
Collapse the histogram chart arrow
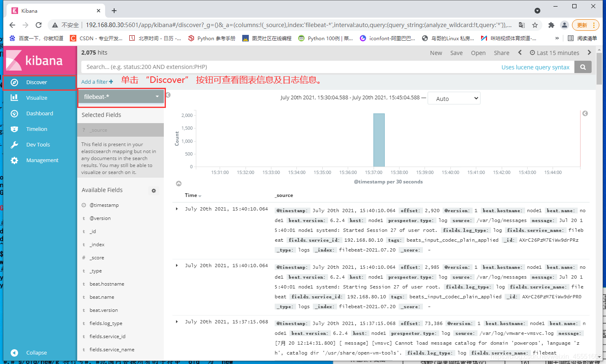pos(179,183)
